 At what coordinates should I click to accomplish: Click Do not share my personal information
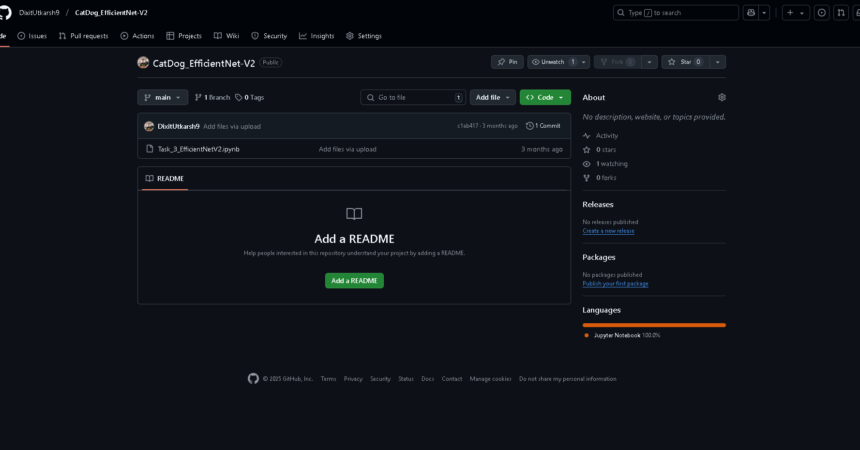coord(568,379)
